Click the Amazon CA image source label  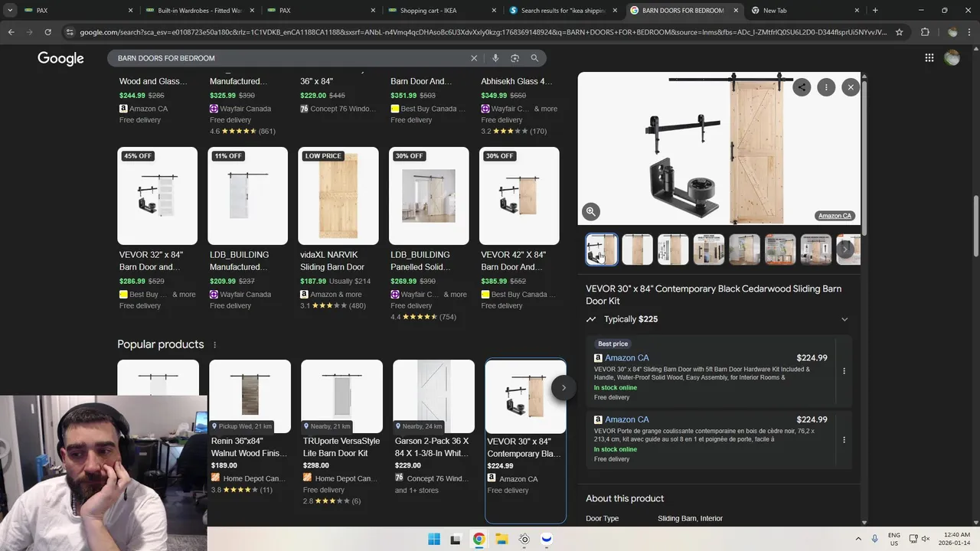click(x=835, y=216)
